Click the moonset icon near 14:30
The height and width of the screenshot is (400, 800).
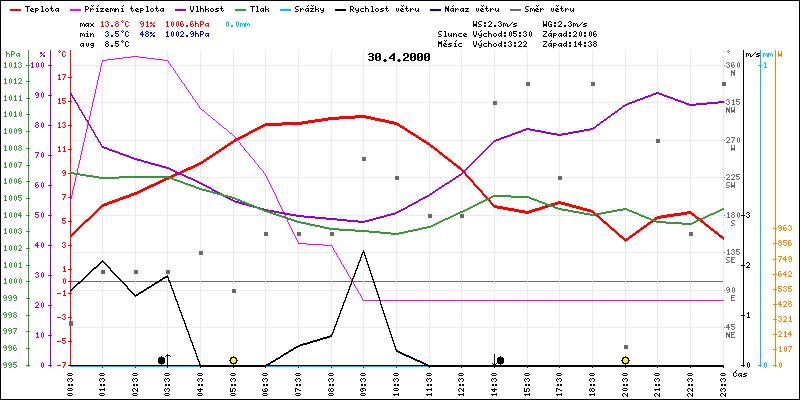coord(498,359)
